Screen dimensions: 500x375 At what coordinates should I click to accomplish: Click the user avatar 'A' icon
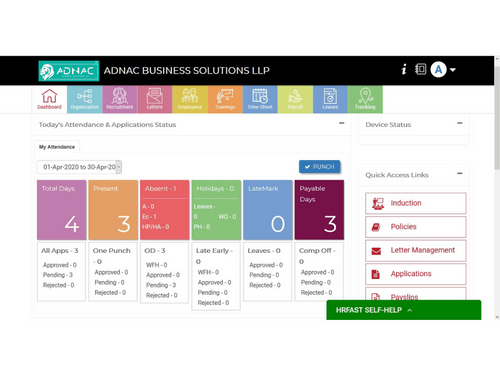(438, 70)
